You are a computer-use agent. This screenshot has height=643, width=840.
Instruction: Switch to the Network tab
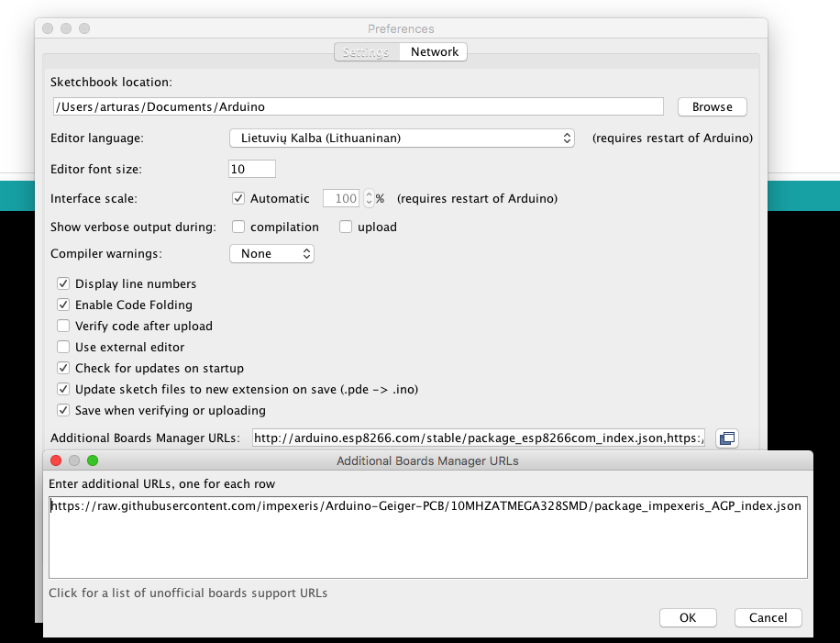(433, 51)
